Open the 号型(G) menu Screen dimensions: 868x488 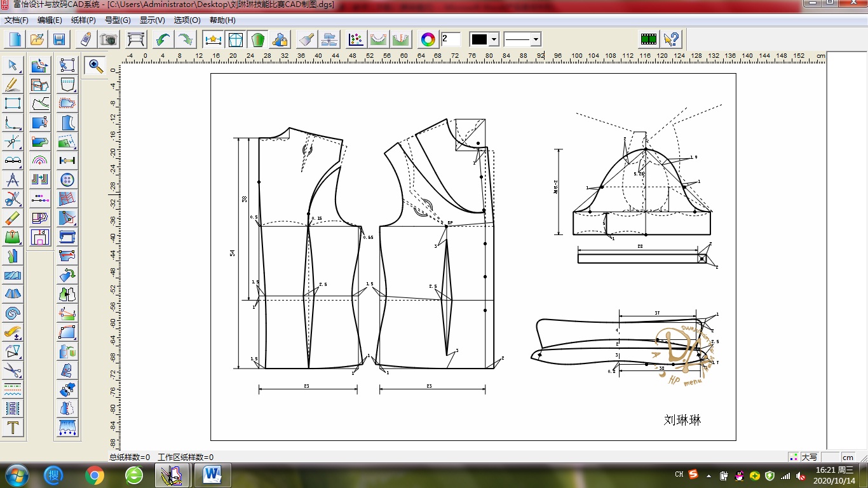tap(118, 20)
